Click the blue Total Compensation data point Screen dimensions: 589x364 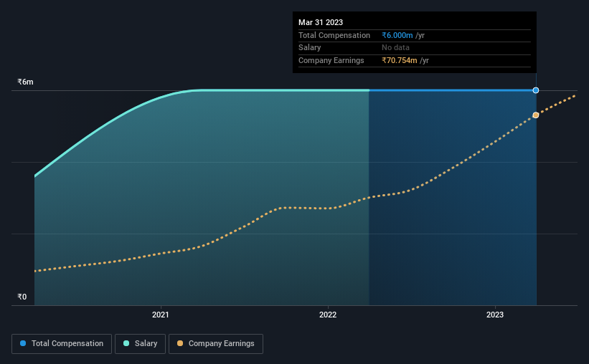[x=536, y=90]
